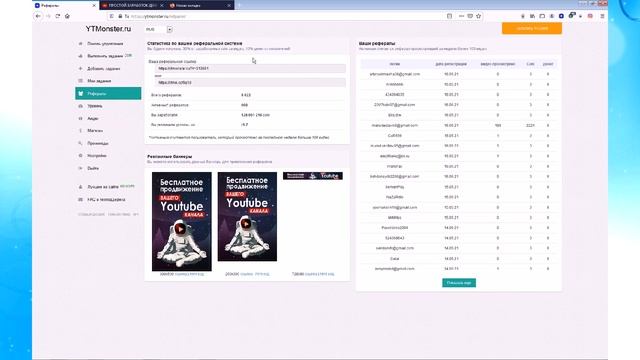This screenshot has height=360, width=640.
Task: Click the control panel icon in sidebar
Action: [80, 43]
